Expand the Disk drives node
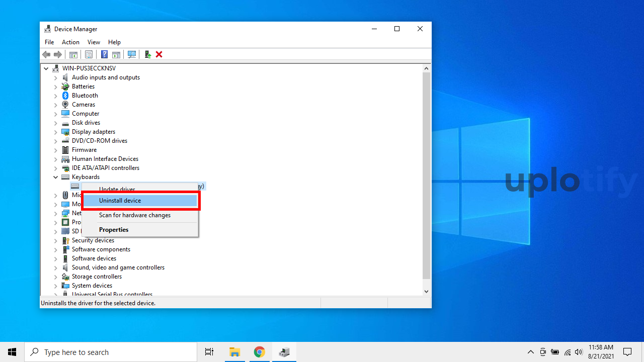Screen dimensions: 644x362 pos(56,123)
